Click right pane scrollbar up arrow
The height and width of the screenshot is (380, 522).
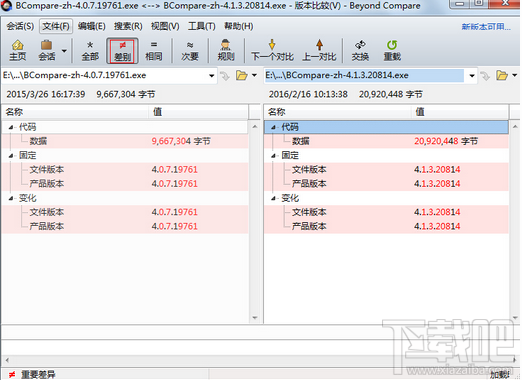pyautogui.click(x=515, y=127)
